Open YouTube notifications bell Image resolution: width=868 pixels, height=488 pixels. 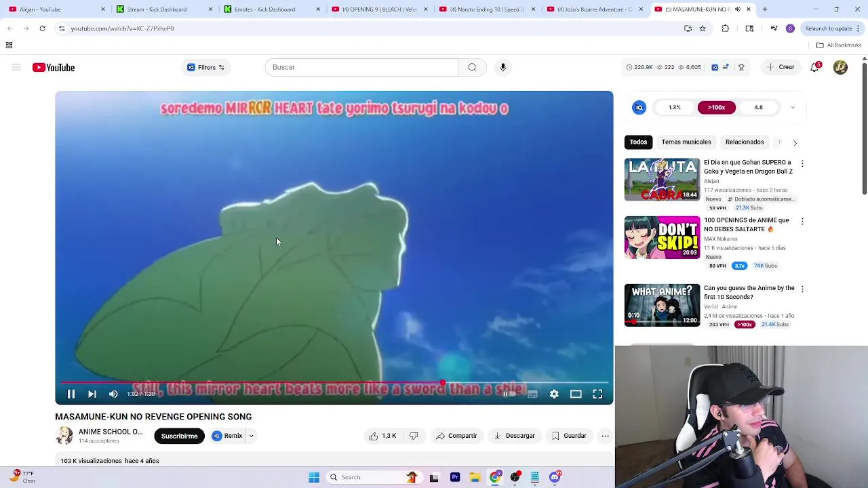[814, 67]
